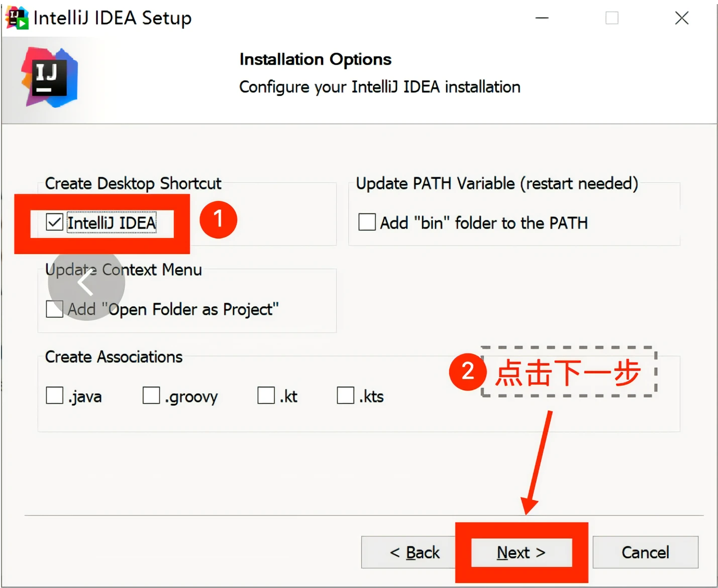718x588 pixels.
Task: Enable Add "bin" folder to the PATH
Action: (367, 222)
